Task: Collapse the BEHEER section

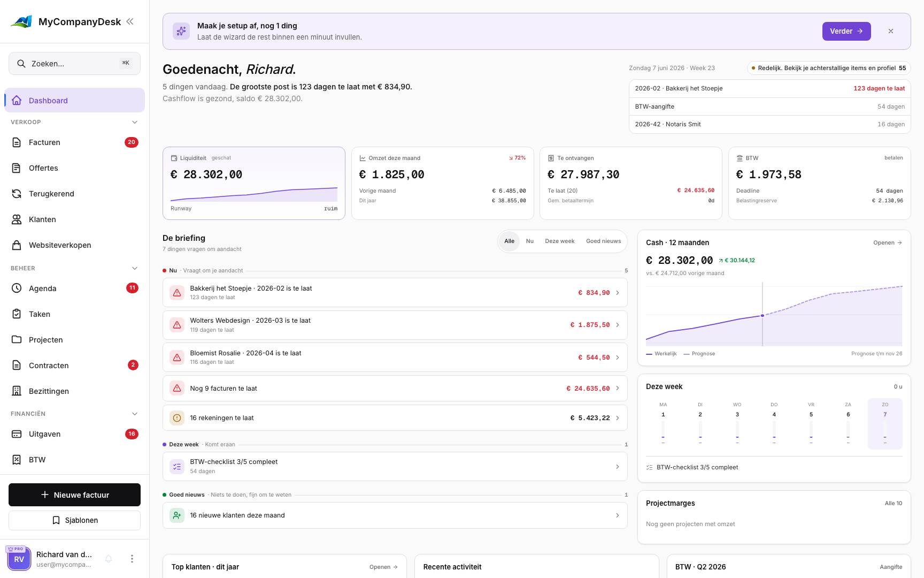Action: pyautogui.click(x=135, y=268)
